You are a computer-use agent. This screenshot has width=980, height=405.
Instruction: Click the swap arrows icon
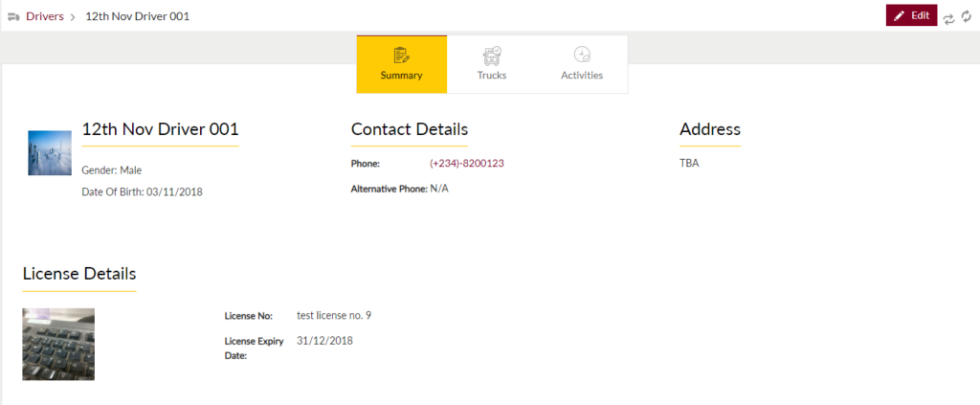click(949, 18)
